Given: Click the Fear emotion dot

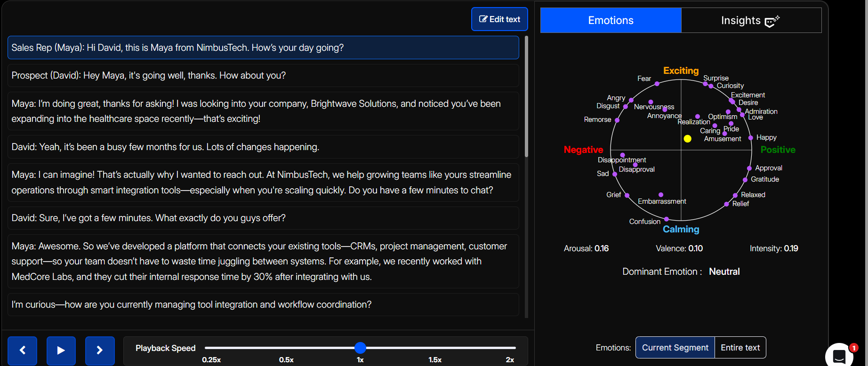Looking at the screenshot, I should pyautogui.click(x=657, y=84).
